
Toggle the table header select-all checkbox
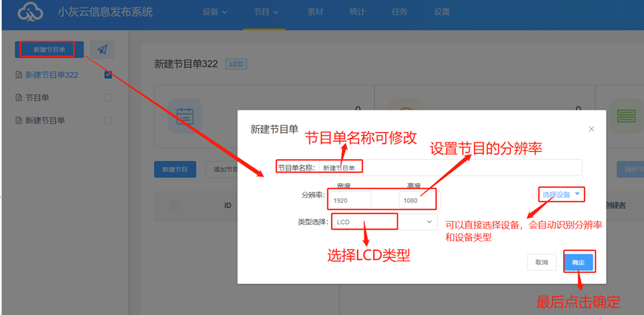coord(174,206)
